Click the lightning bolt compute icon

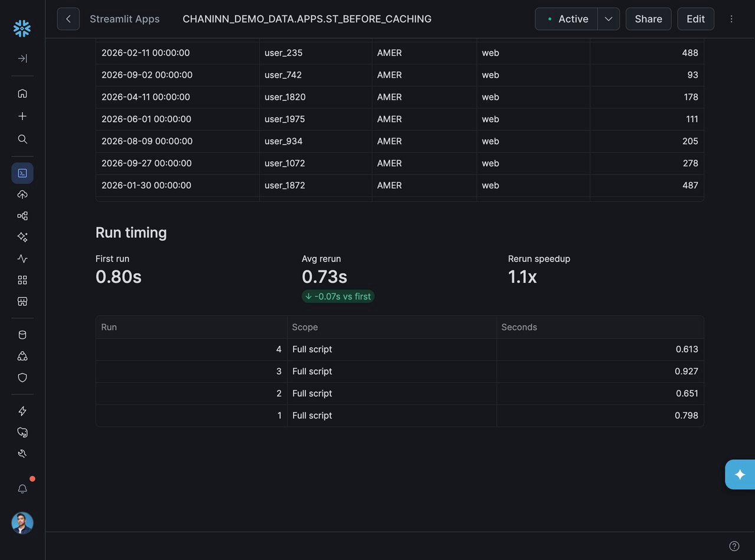pos(22,411)
